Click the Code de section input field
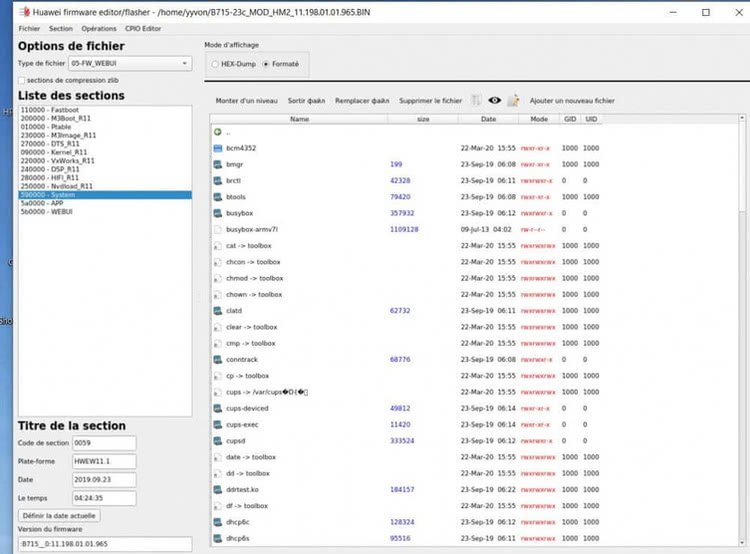 (x=103, y=443)
